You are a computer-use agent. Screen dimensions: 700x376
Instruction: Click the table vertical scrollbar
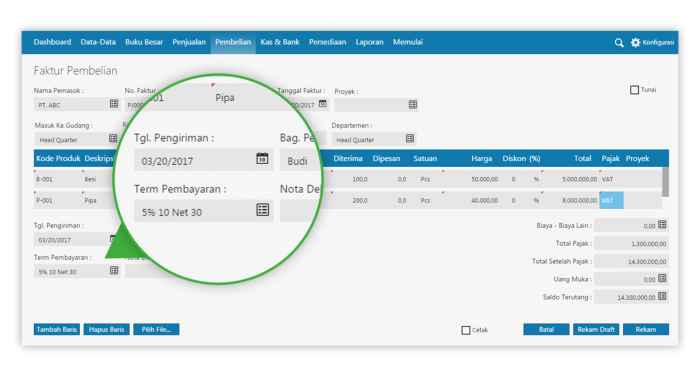coord(665,182)
